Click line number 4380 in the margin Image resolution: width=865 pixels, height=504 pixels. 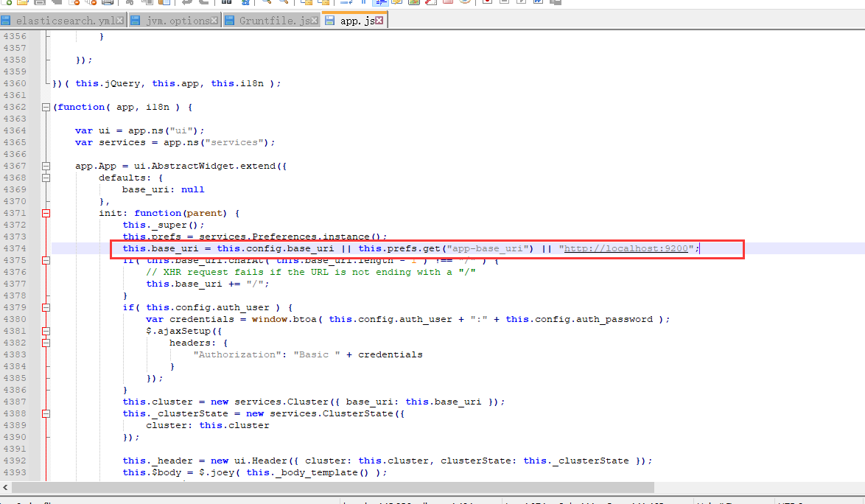[15, 319]
